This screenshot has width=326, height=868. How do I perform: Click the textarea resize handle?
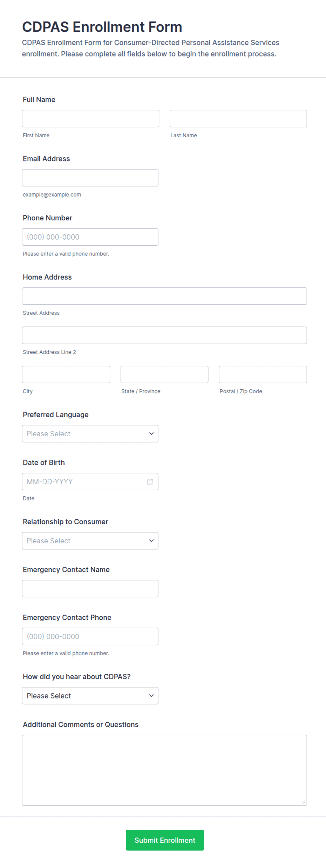click(x=303, y=802)
